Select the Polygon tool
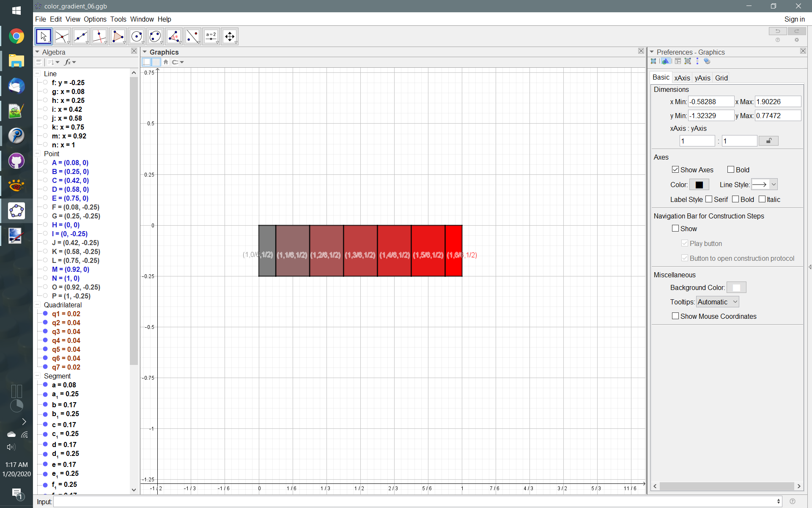The image size is (812, 508). [x=118, y=36]
